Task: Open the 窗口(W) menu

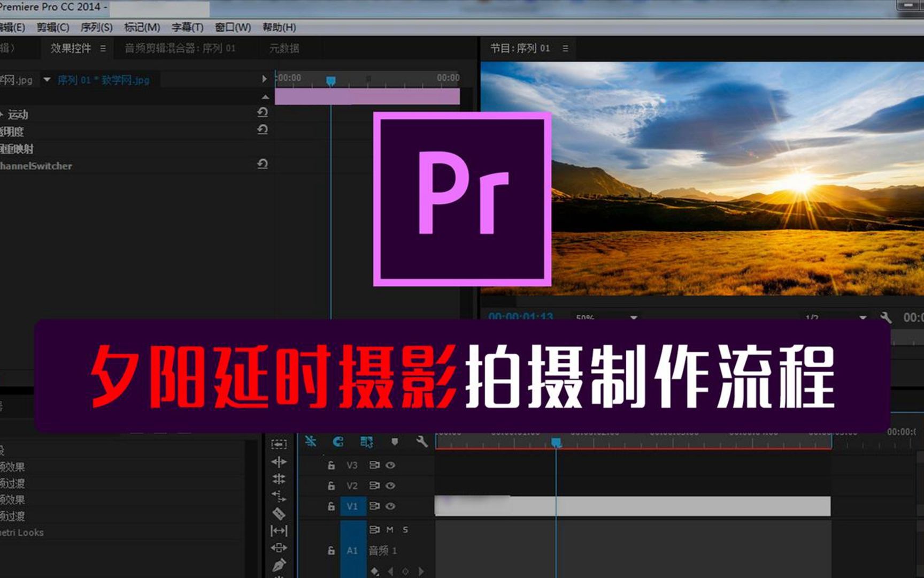Action: tap(233, 27)
